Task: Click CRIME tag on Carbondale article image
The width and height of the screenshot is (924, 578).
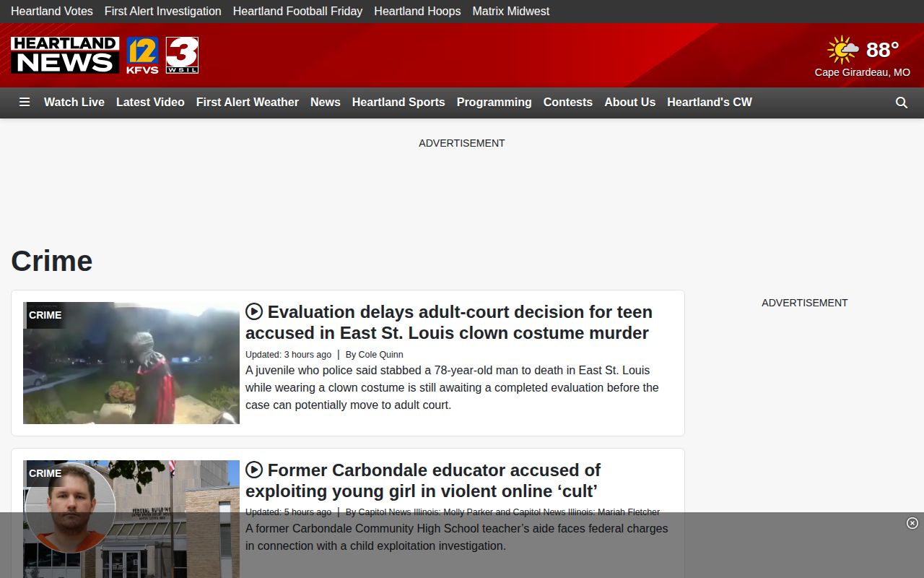Action: [45, 473]
